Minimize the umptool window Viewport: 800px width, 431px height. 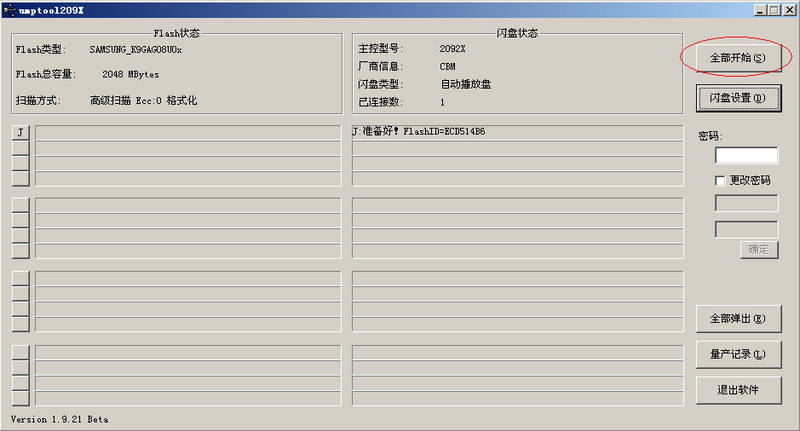point(761,9)
